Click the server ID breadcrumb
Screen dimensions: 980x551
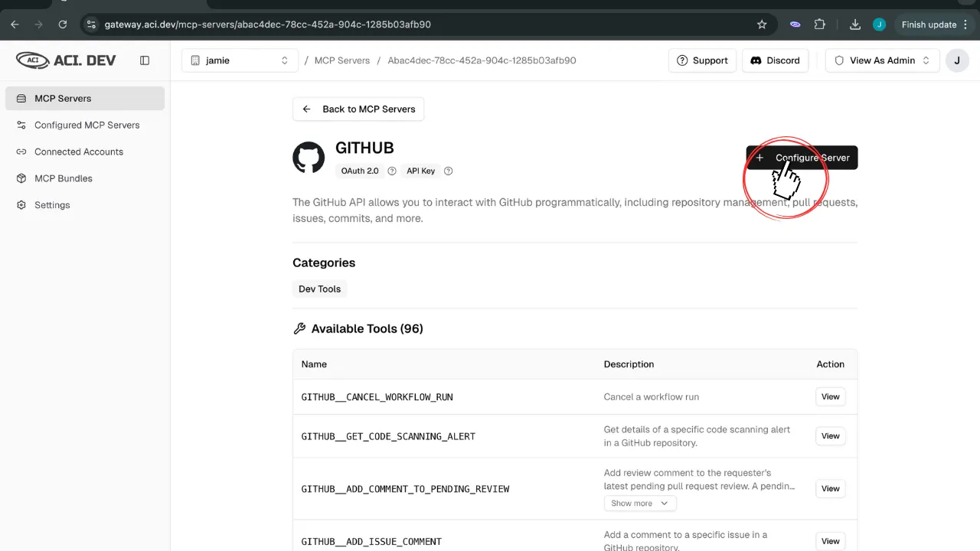[x=482, y=60]
